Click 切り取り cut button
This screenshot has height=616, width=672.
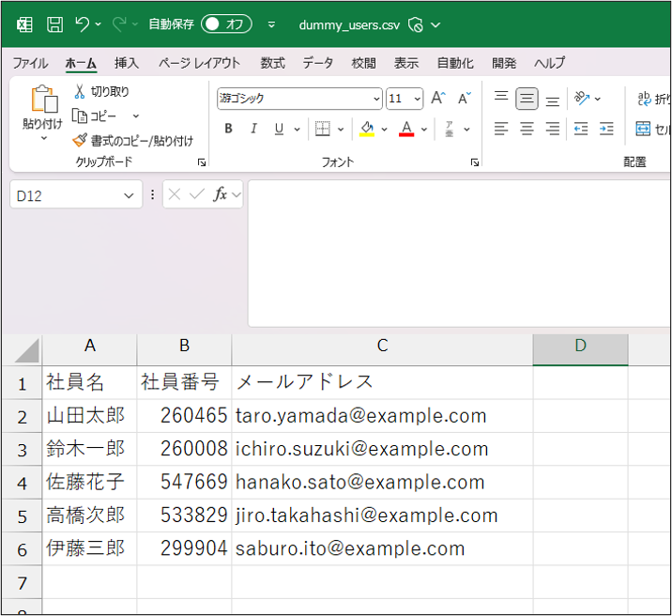coord(101,91)
